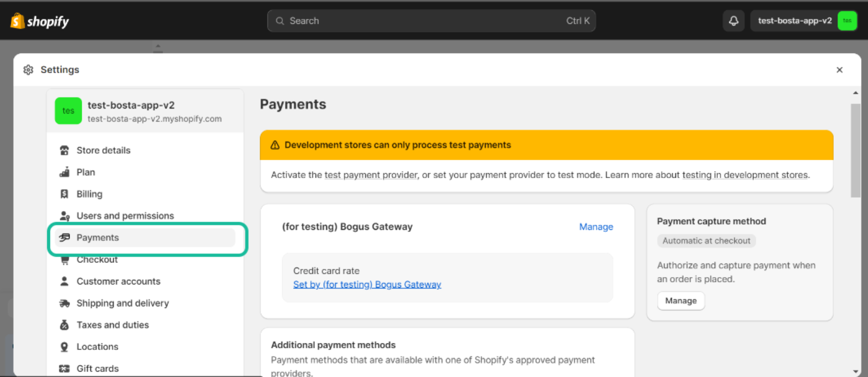This screenshot has height=377, width=868.
Task: Click the 'Ctrl K' shortcut hint
Action: click(x=578, y=21)
